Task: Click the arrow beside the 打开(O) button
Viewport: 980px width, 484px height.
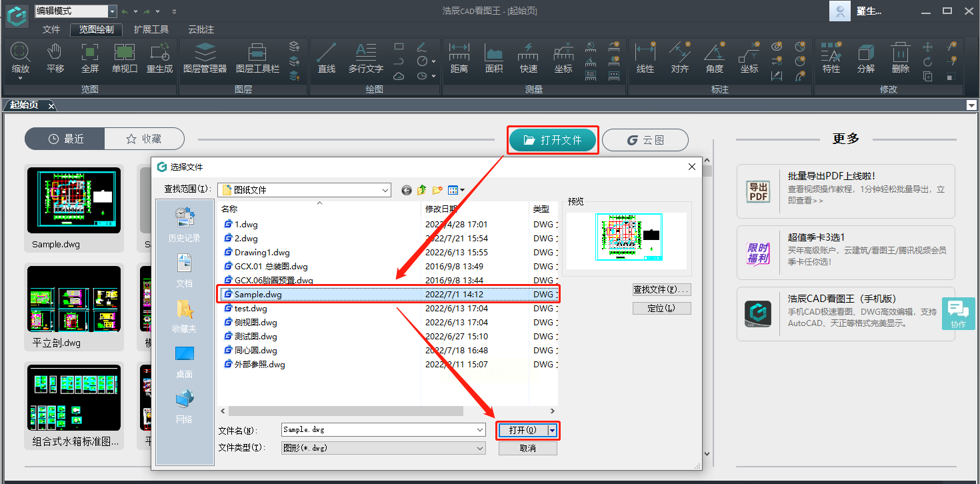Action: tap(553, 430)
